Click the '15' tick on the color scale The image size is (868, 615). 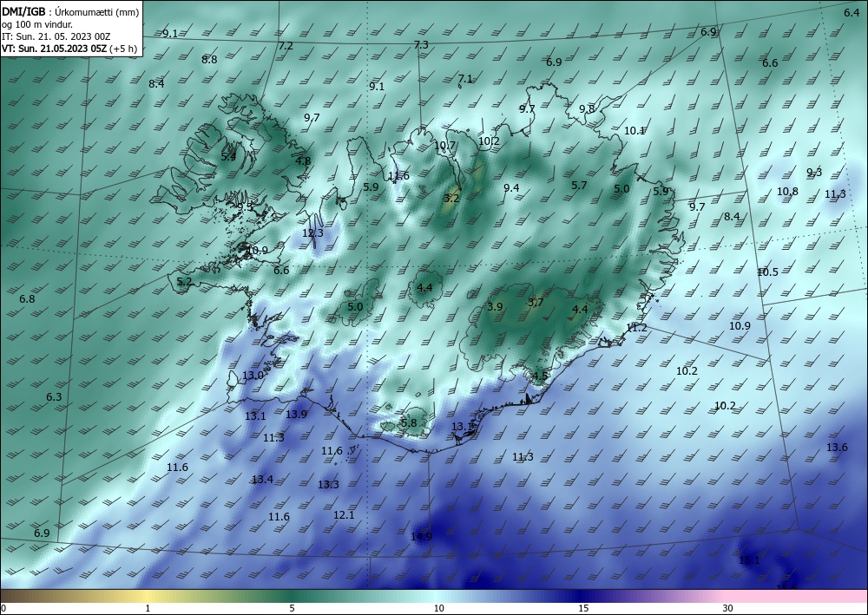(583, 608)
